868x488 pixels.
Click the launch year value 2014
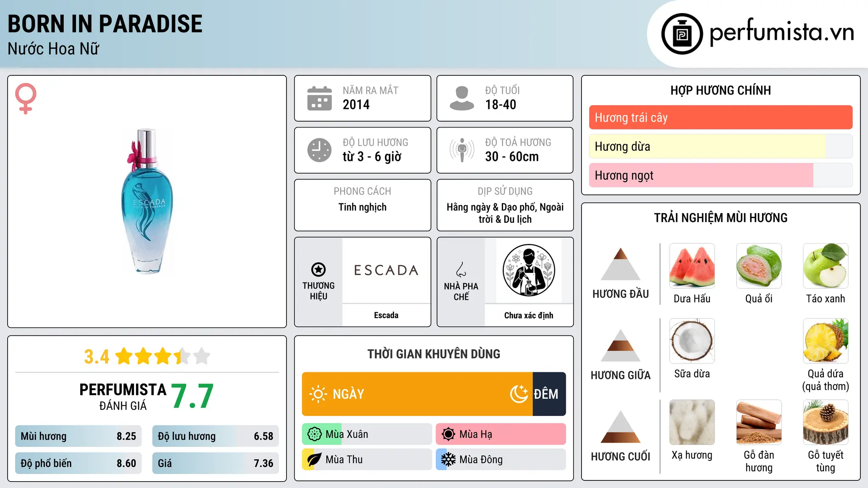[x=356, y=105]
